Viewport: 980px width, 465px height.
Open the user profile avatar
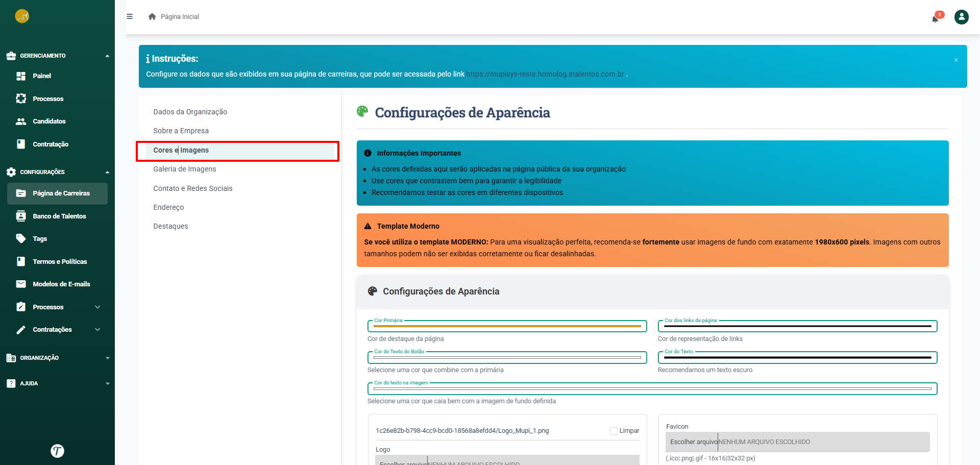point(961,17)
